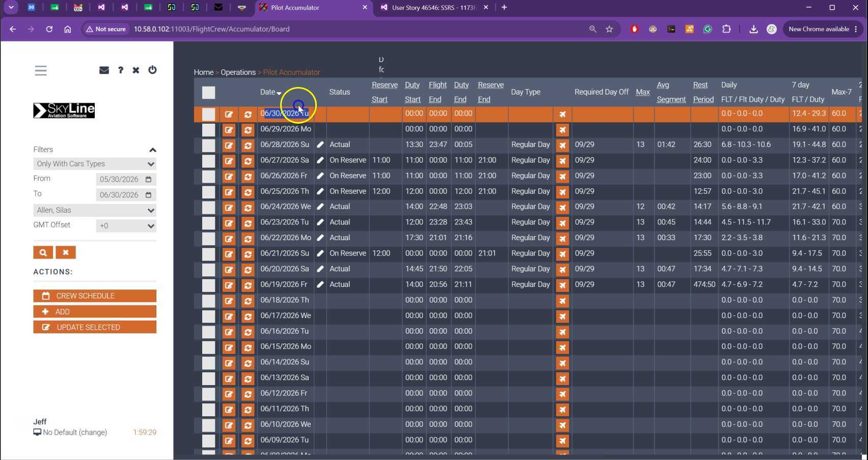Click pencil icon on 06/25/2026 Th row
The image size is (868, 460).
pos(320,191)
